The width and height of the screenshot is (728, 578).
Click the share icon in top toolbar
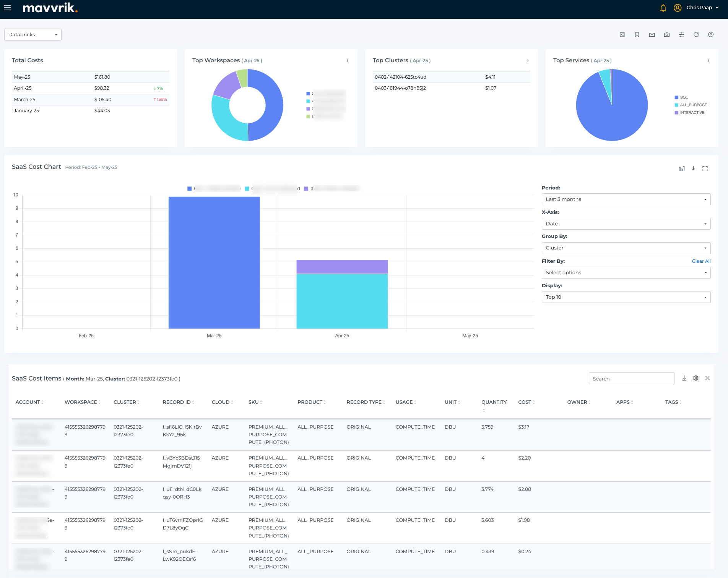click(622, 35)
